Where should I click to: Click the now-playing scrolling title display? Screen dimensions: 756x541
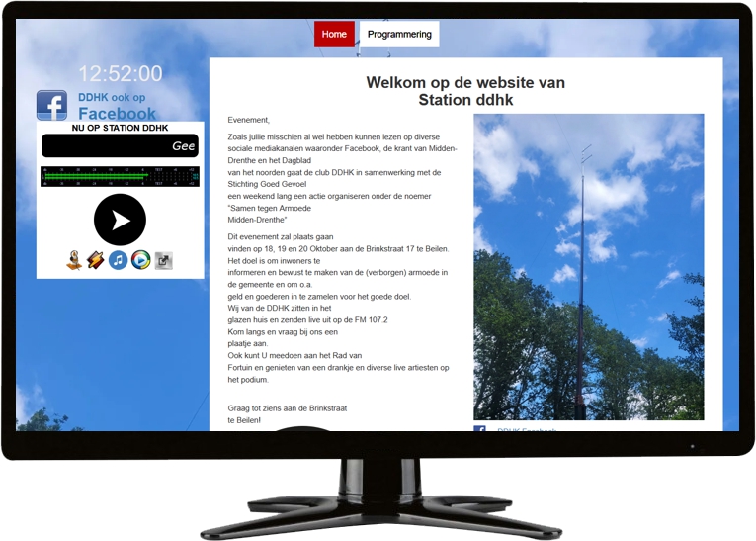(x=120, y=145)
